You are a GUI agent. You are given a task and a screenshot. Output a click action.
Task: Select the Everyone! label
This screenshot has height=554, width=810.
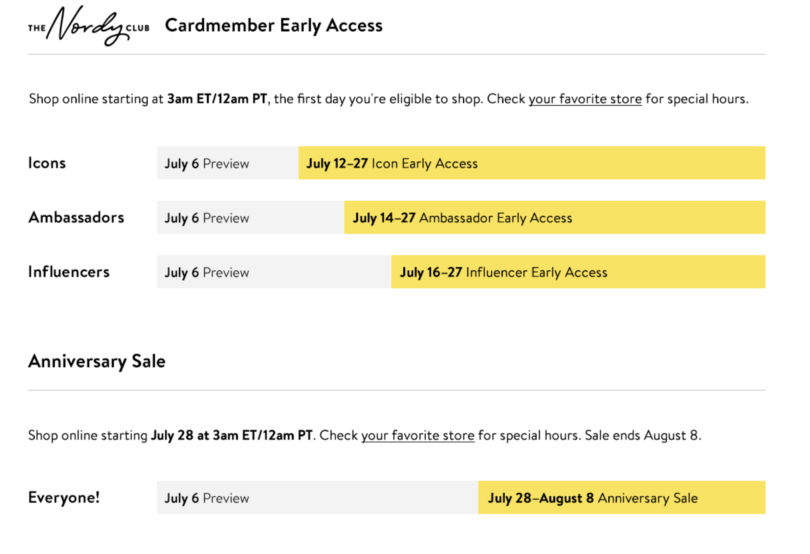pos(64,497)
